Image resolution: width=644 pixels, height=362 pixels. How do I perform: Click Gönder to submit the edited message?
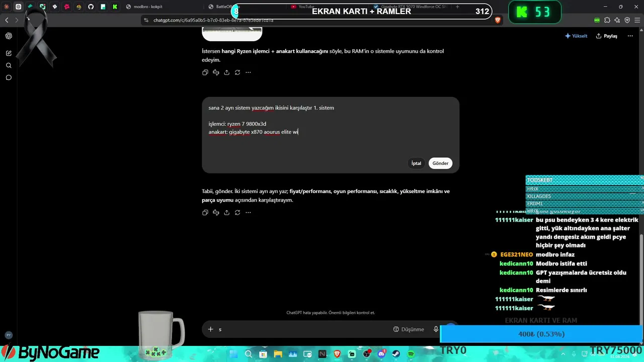tap(440, 163)
